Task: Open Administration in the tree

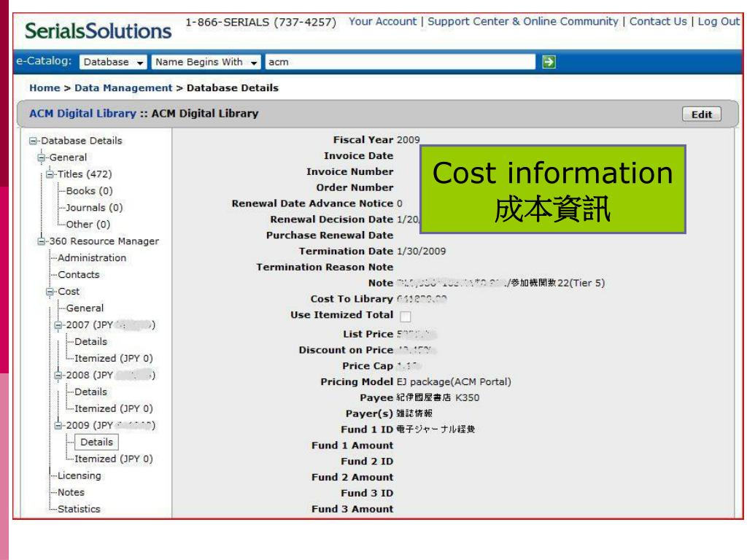Action: (x=92, y=257)
